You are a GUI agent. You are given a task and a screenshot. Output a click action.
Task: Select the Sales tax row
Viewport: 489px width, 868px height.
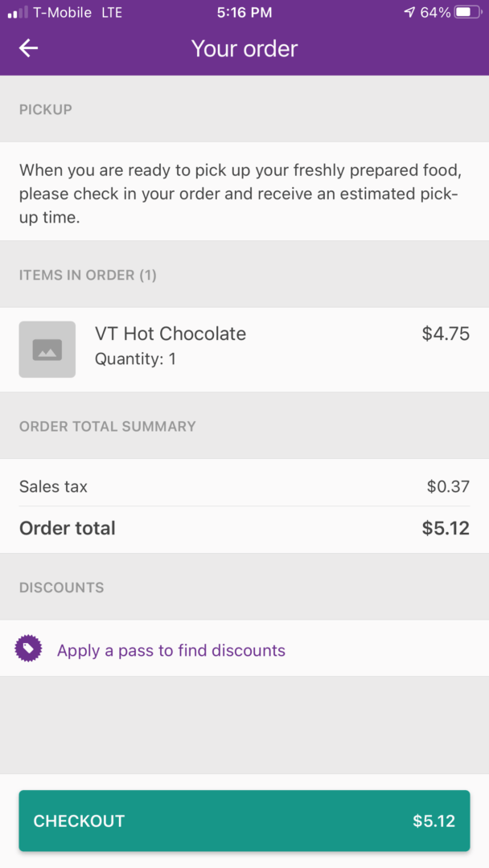(244, 486)
